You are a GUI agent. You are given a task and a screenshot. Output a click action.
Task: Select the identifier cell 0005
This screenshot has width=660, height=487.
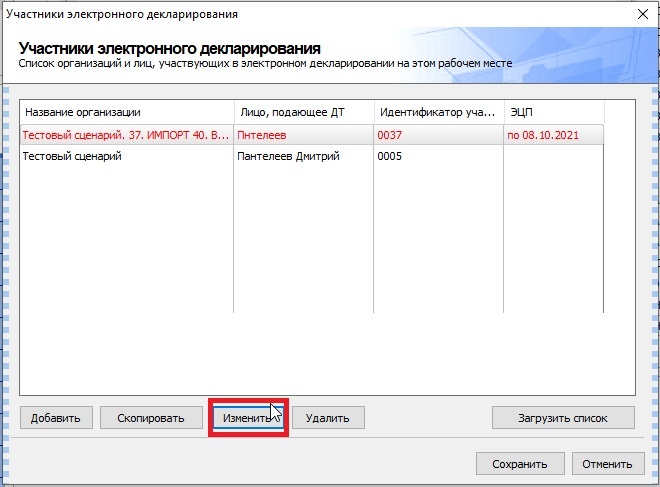(439, 156)
